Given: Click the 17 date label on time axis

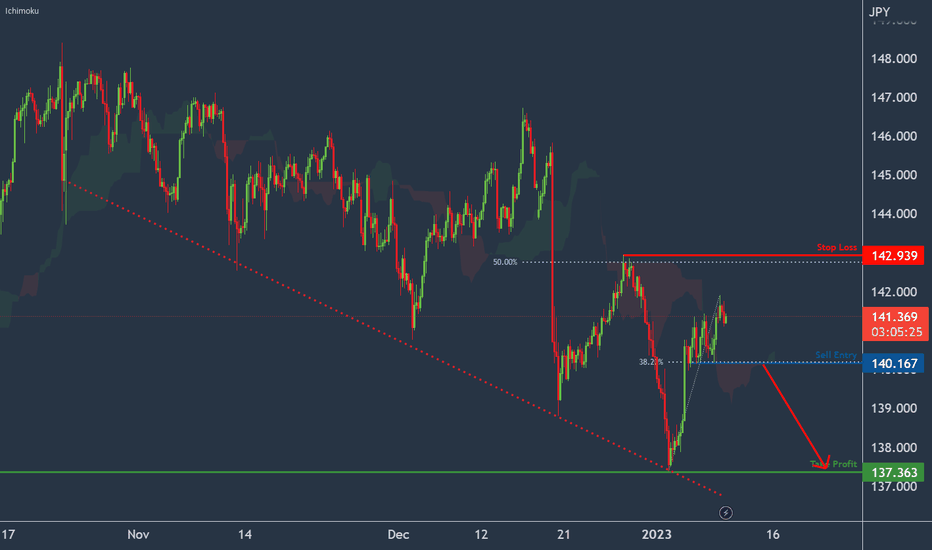Looking at the screenshot, I should pyautogui.click(x=8, y=535).
